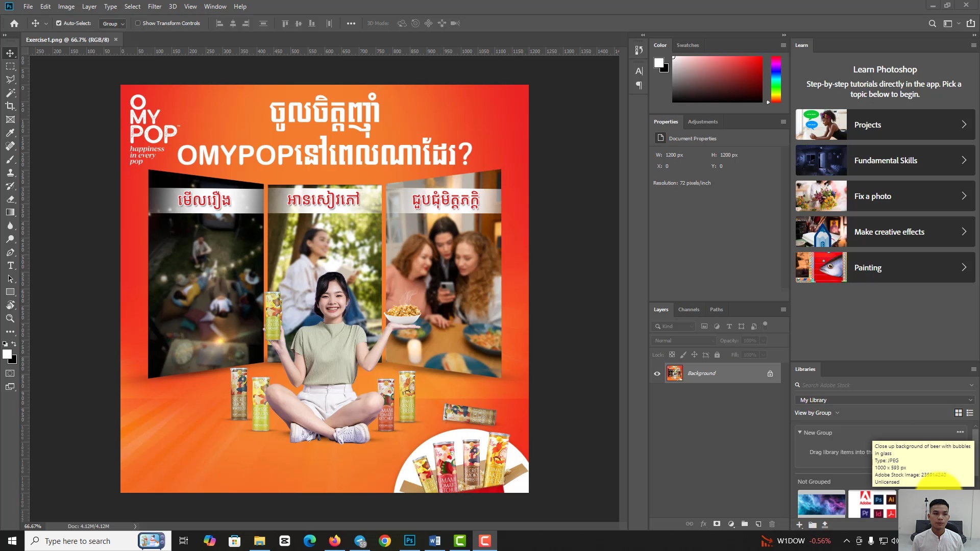Open the Search icon in options bar
The height and width of the screenshot is (551, 980).
point(932,23)
